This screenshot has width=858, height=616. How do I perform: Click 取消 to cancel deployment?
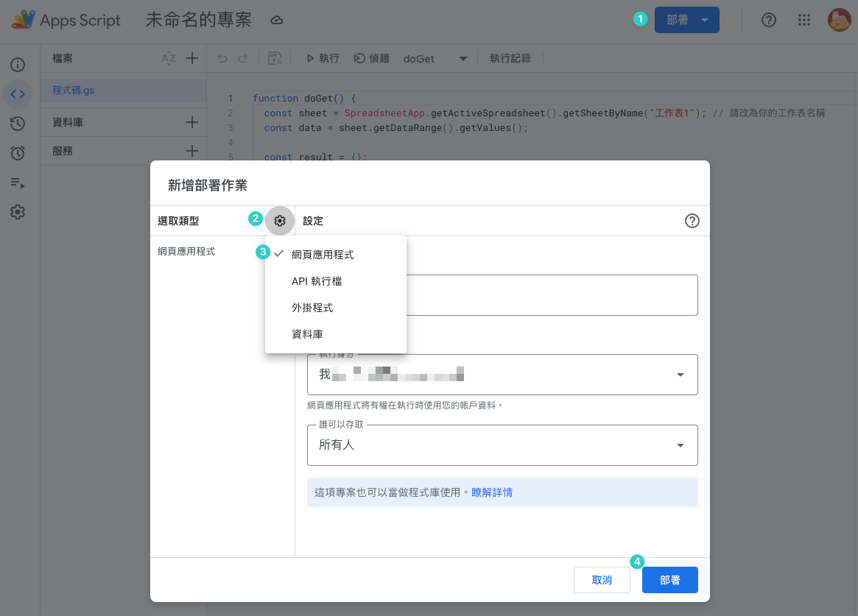click(x=602, y=580)
